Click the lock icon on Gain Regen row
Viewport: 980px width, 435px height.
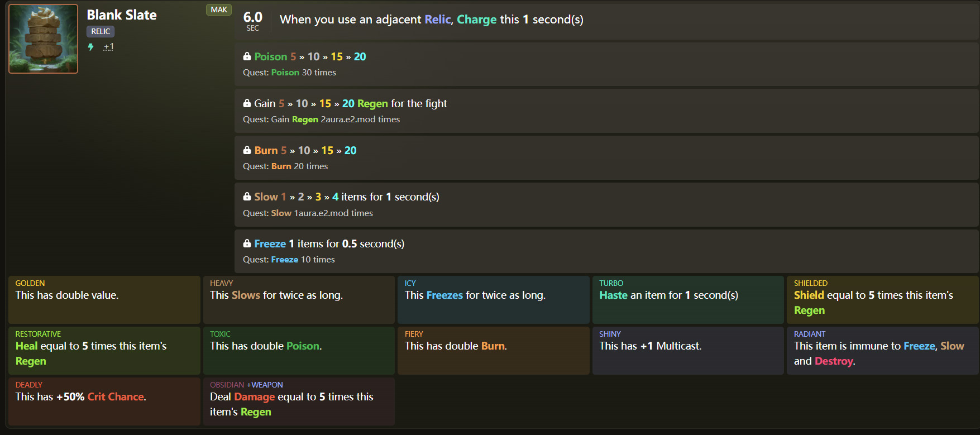point(247,103)
